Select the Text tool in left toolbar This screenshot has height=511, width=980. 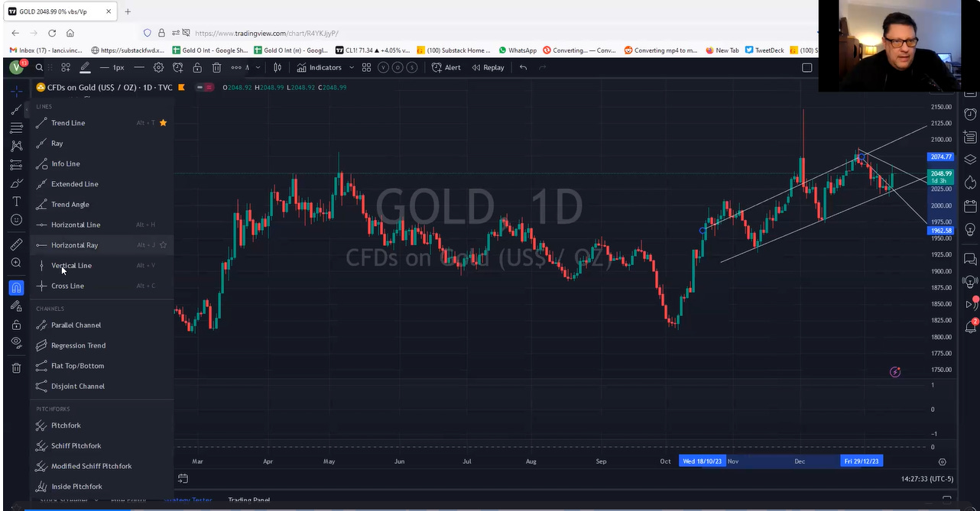click(x=16, y=202)
